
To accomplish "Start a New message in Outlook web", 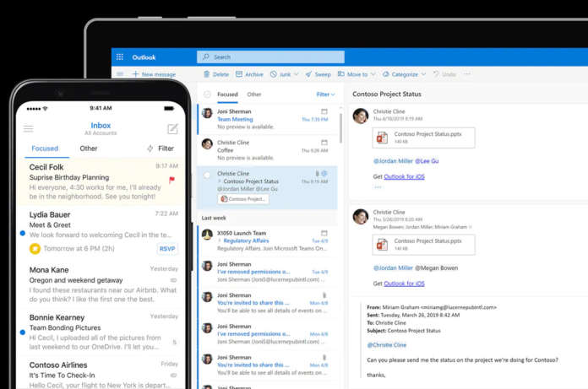I will (154, 74).
